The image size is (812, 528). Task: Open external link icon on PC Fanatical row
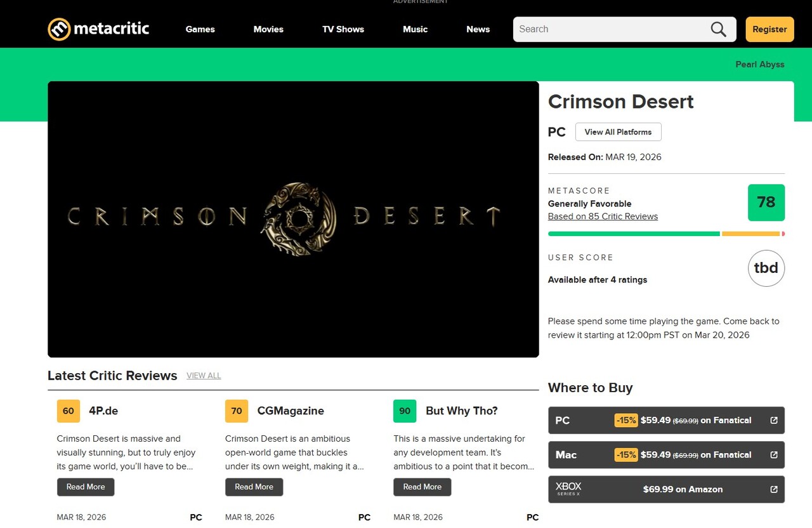(774, 420)
